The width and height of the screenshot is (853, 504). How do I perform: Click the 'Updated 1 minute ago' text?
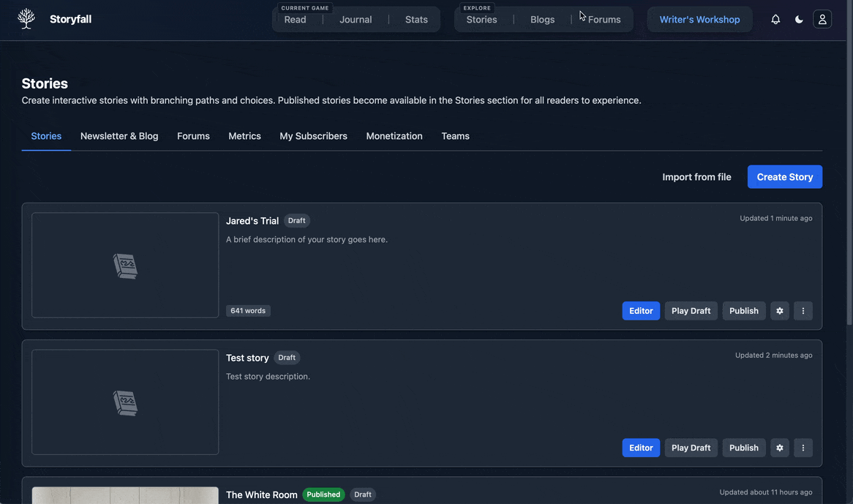pyautogui.click(x=775, y=218)
